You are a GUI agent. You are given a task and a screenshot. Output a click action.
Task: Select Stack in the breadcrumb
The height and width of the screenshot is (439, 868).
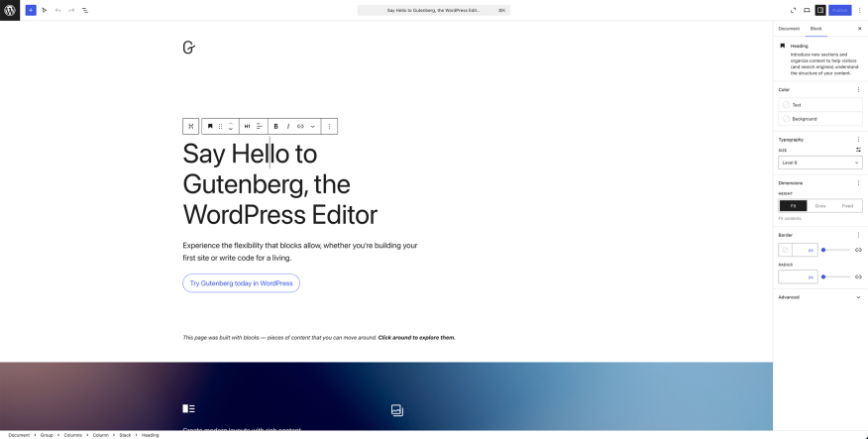[x=125, y=435]
